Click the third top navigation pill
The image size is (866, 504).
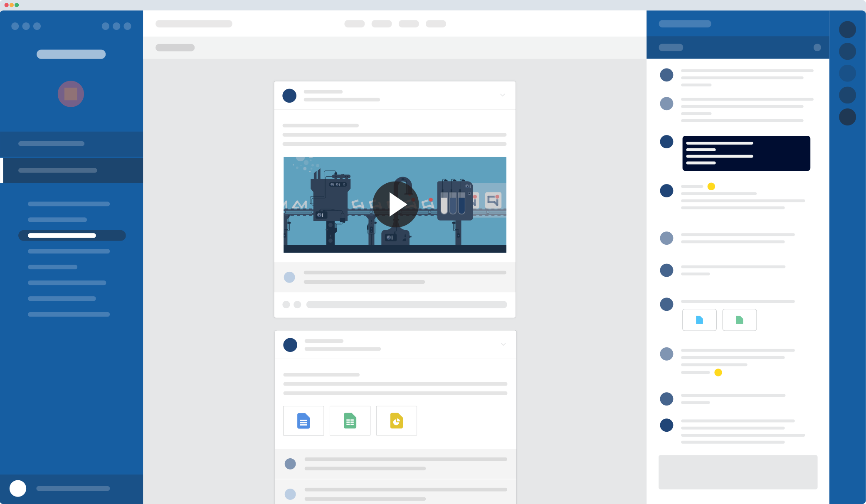[409, 24]
